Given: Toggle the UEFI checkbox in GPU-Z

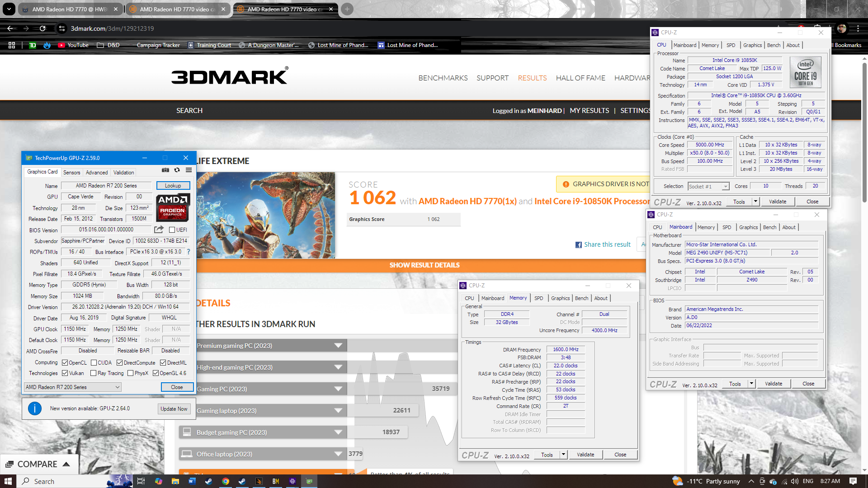Looking at the screenshot, I should coord(172,230).
